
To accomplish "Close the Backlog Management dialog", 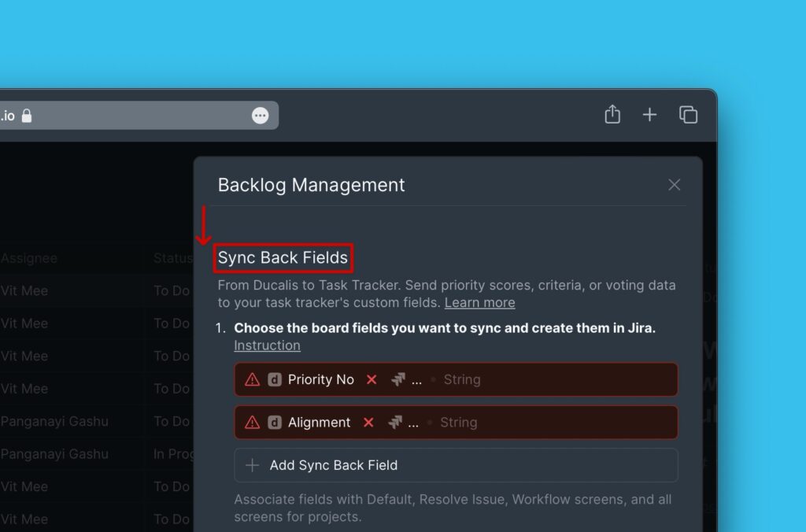I will (x=674, y=184).
